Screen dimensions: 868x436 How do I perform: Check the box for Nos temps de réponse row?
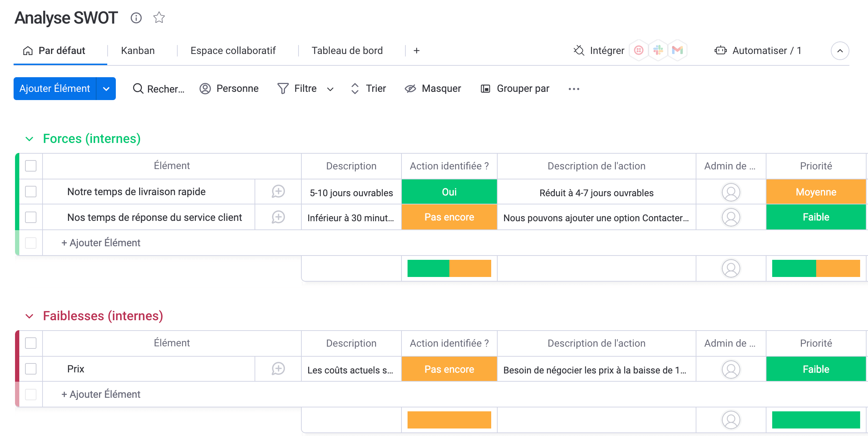click(x=31, y=217)
